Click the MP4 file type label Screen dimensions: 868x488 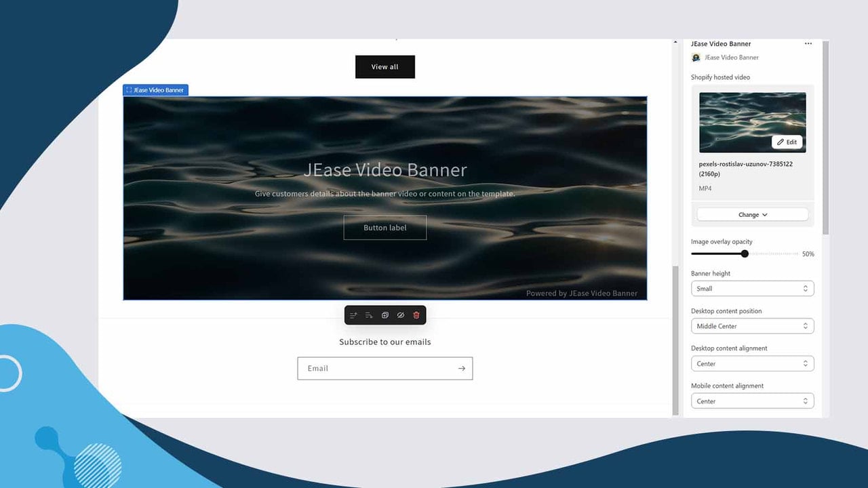705,188
